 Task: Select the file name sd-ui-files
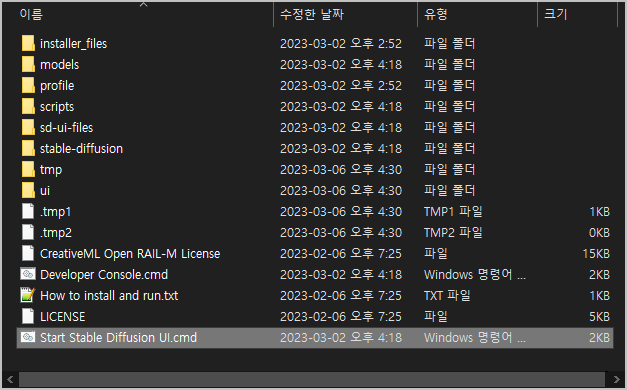66,127
